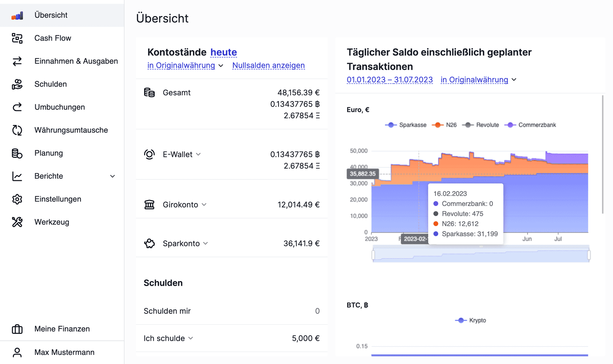Click the Planung sidebar icon
The image size is (613, 364).
17,153
